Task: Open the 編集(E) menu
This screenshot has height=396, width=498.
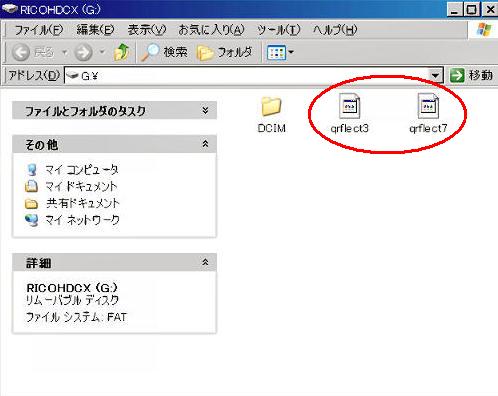Action: pyautogui.click(x=95, y=30)
